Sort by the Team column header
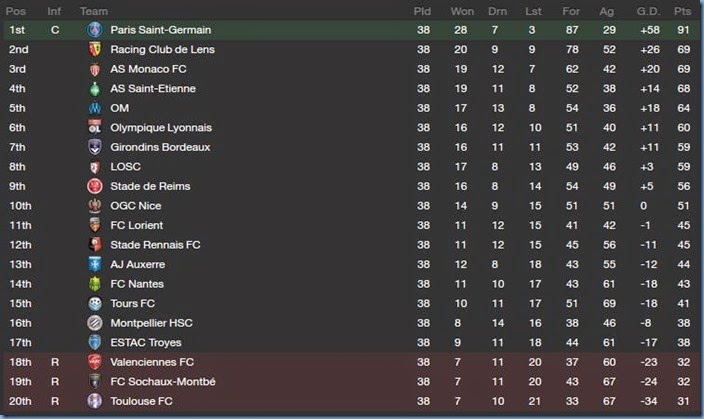 [x=94, y=10]
